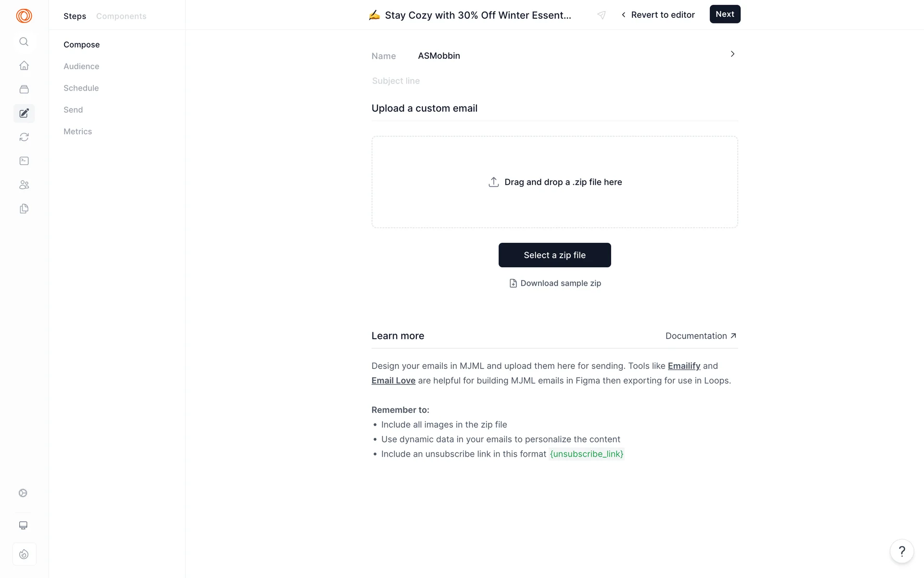Open the audience people icon
The width and height of the screenshot is (924, 578).
pyautogui.click(x=24, y=185)
